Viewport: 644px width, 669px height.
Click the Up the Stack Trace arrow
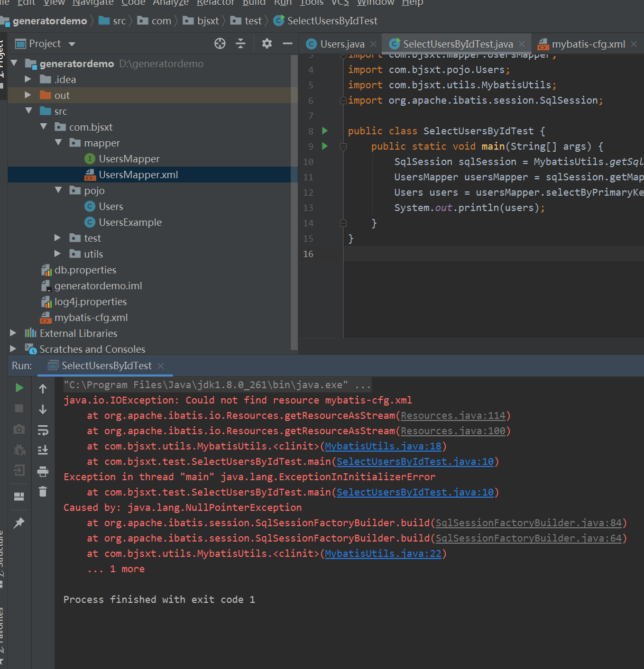43,389
